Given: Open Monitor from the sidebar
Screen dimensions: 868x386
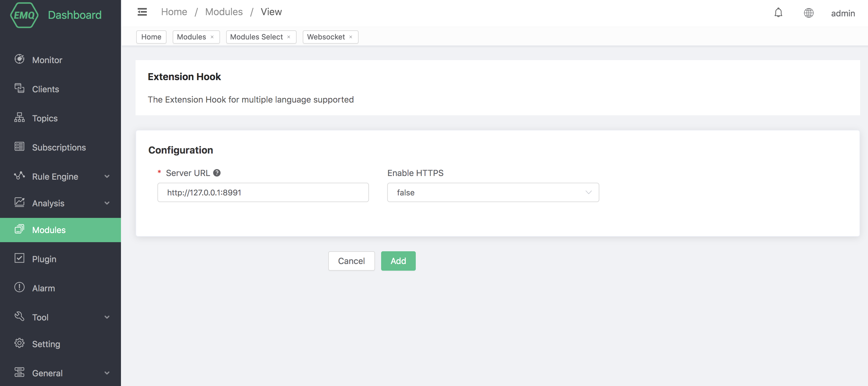Looking at the screenshot, I should [x=47, y=60].
